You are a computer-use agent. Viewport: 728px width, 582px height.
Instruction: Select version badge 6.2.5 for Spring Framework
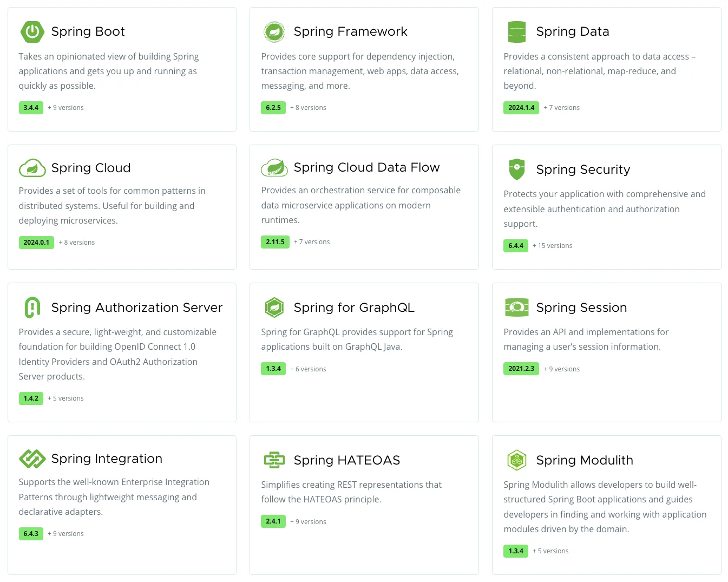(273, 107)
